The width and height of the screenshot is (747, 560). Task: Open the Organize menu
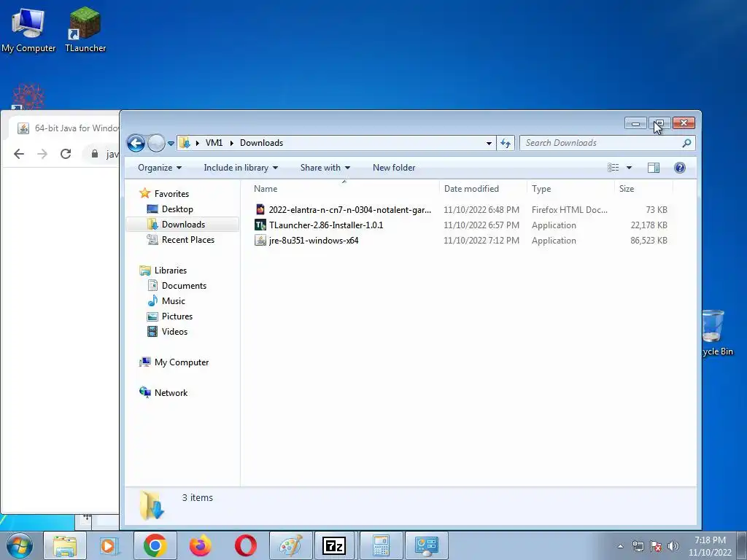click(160, 168)
